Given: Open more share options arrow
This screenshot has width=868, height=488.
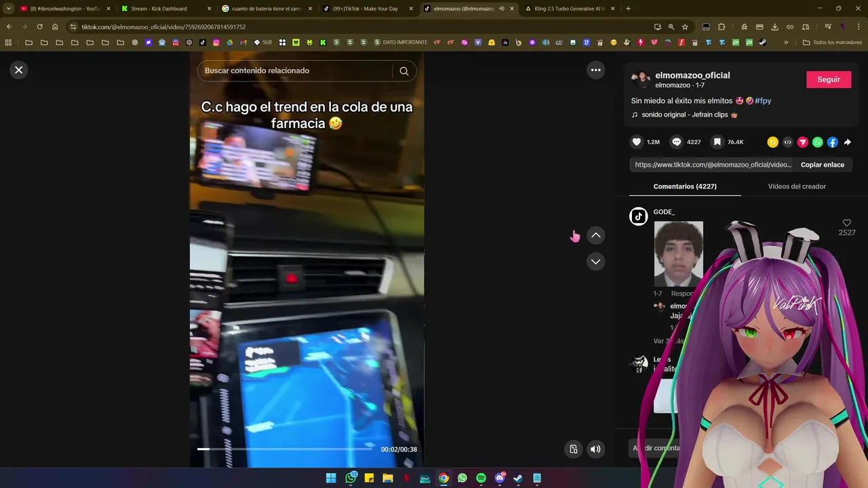Looking at the screenshot, I should click(847, 142).
